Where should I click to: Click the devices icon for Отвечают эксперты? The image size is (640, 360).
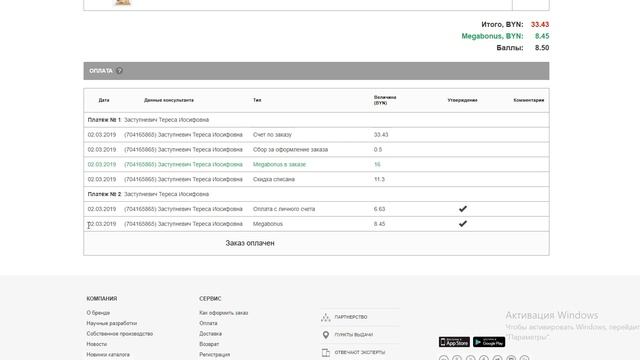326,352
